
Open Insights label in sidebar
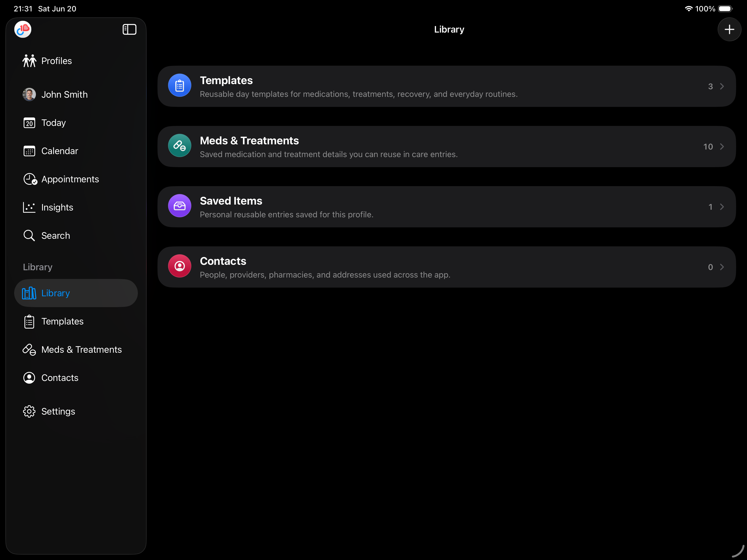[58, 207]
